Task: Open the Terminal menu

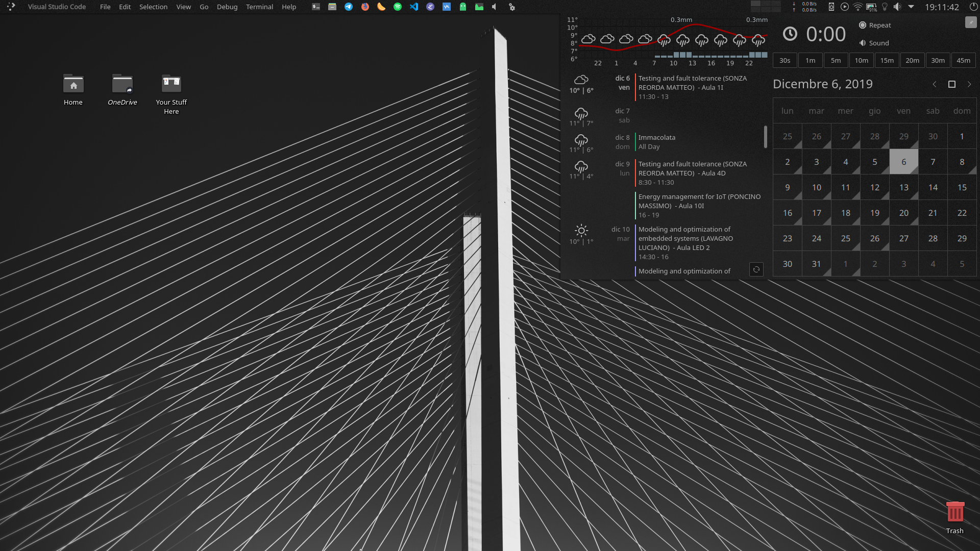Action: (x=259, y=7)
